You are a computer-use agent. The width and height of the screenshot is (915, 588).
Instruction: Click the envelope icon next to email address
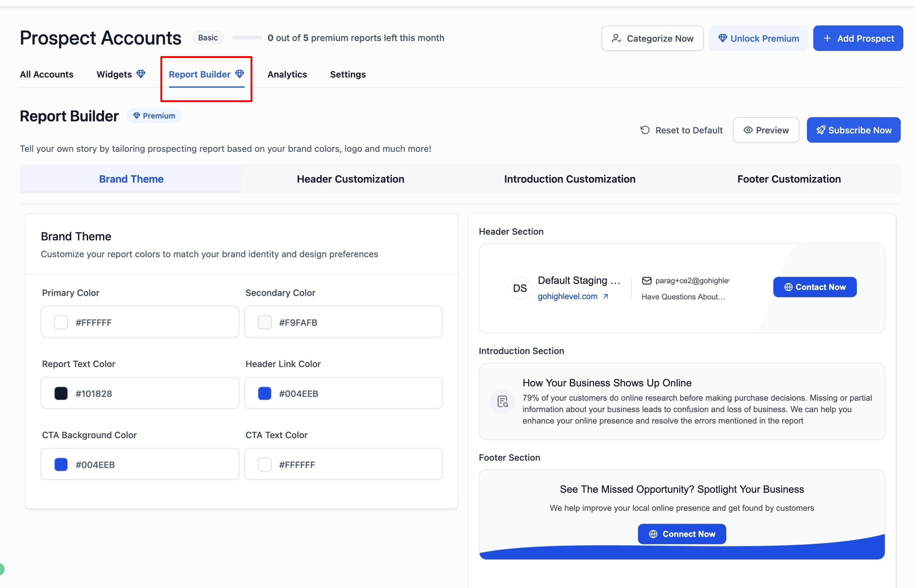646,281
